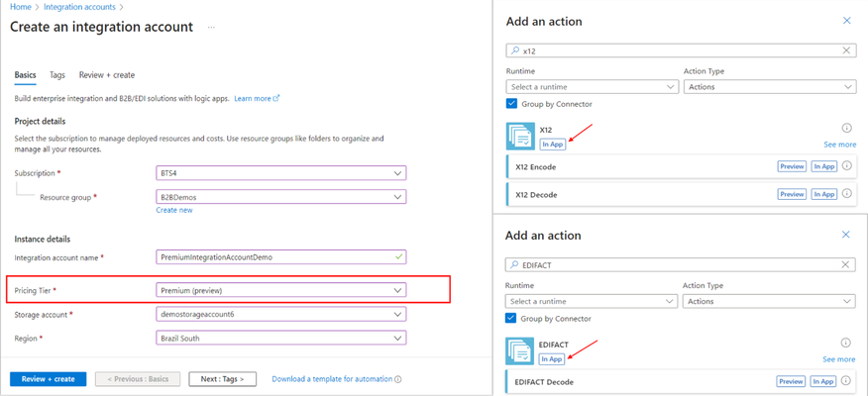This screenshot has height=396, width=868.
Task: Open the X12 connector icon
Action: point(520,136)
